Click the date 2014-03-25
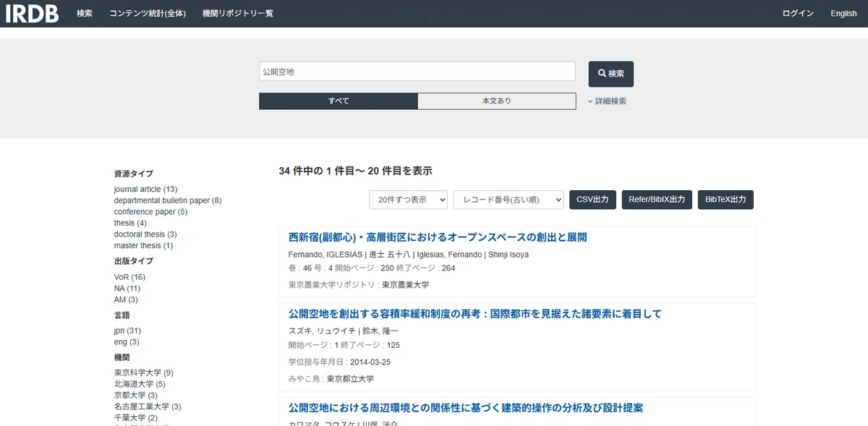The width and height of the screenshot is (868, 426). [370, 362]
